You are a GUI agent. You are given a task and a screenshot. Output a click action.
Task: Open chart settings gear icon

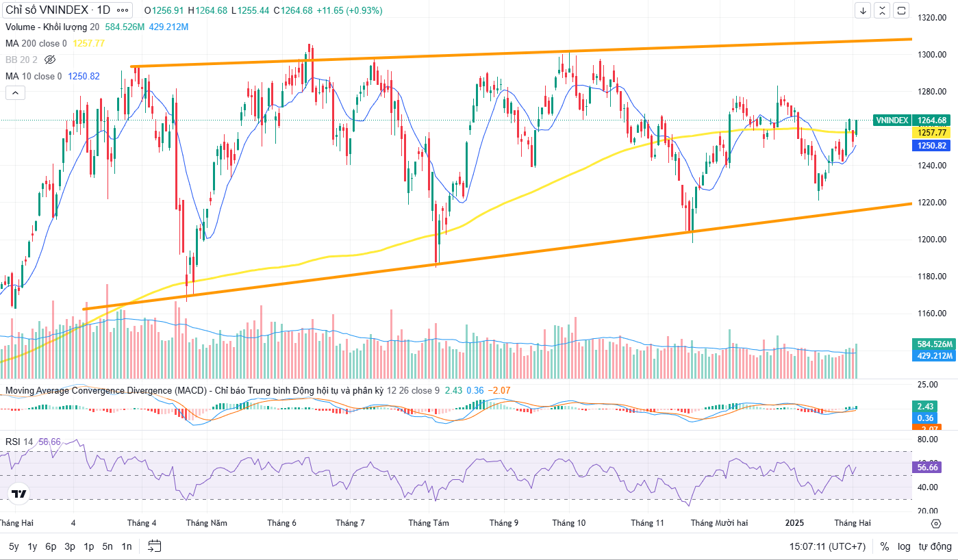click(x=936, y=524)
